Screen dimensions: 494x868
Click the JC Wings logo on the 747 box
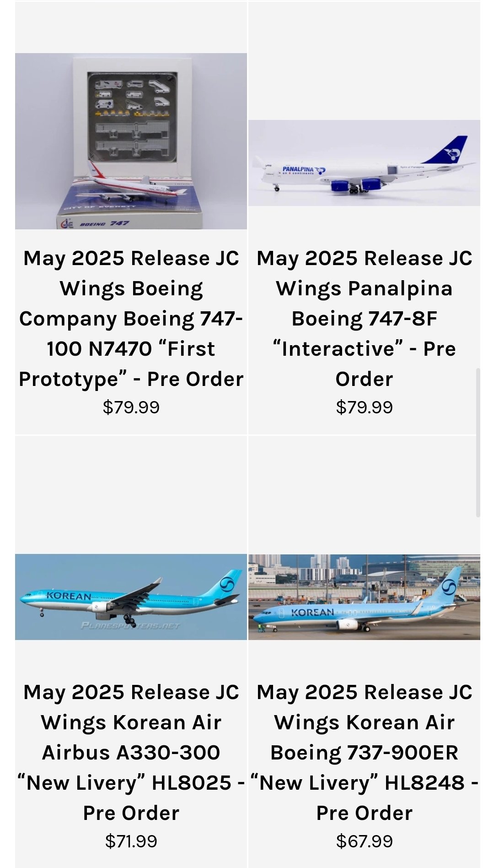67,223
